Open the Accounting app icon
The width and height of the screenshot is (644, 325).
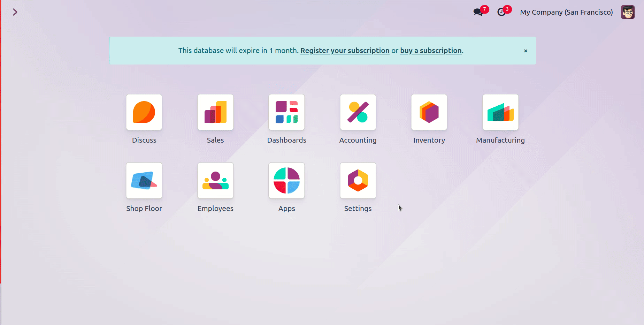coord(358,112)
